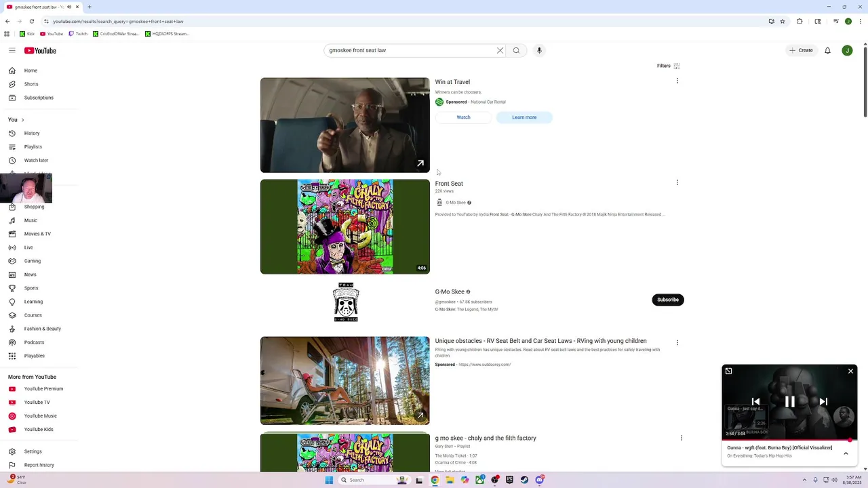The image size is (868, 488).
Task: Reload the page
Action: (x=31, y=21)
